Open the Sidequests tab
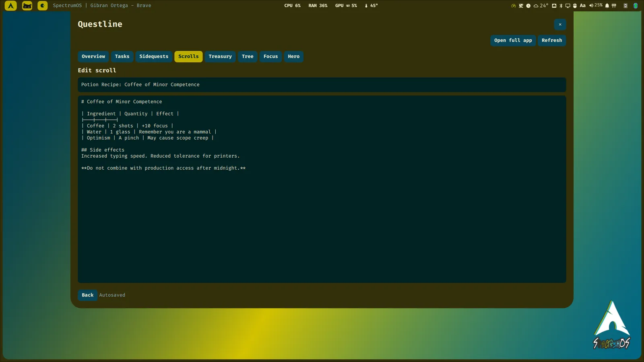This screenshot has width=644, height=362. click(x=154, y=57)
